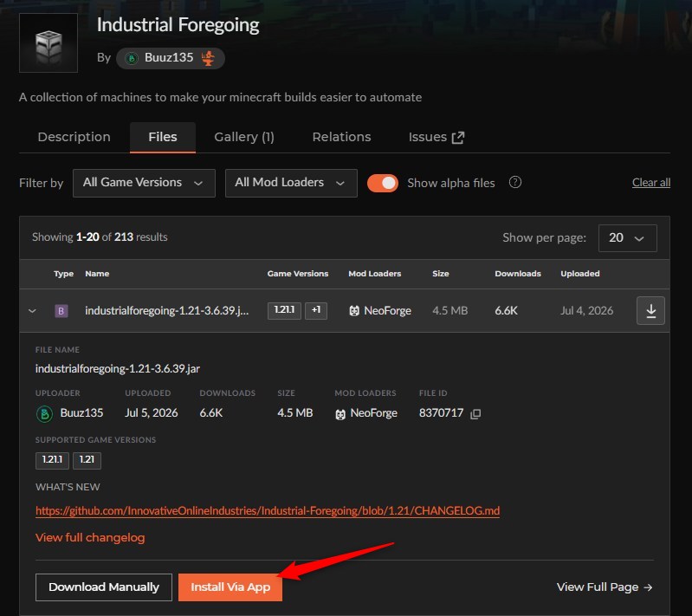
Task: Click the 6.6K downloads value in the table row
Action: [x=506, y=310]
